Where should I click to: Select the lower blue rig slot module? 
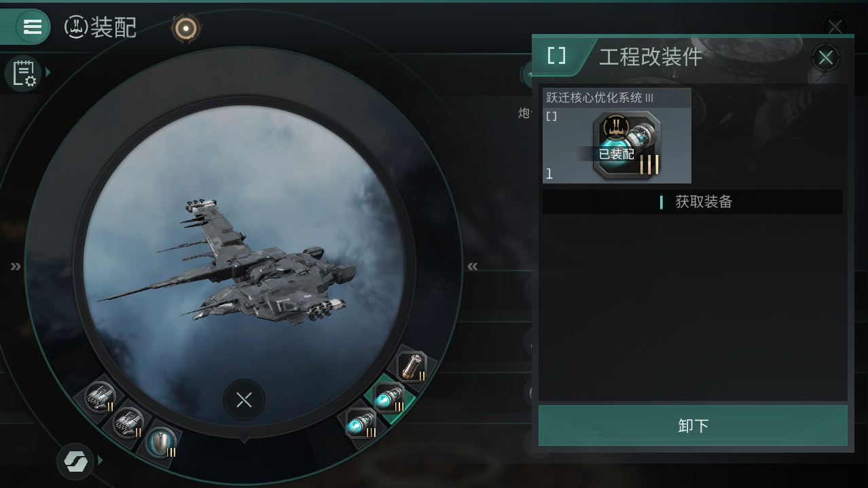[x=361, y=424]
